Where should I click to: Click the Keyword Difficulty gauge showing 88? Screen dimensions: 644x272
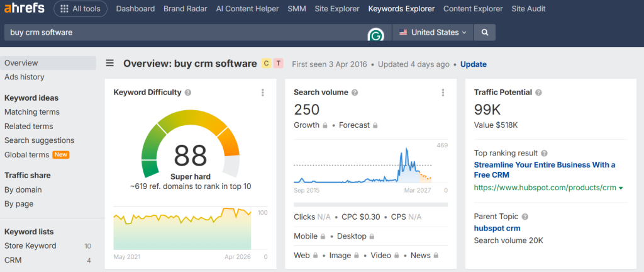click(x=190, y=144)
